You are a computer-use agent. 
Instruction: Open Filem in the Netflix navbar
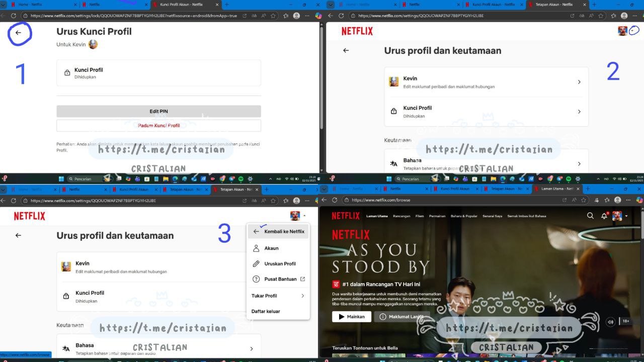coord(420,216)
